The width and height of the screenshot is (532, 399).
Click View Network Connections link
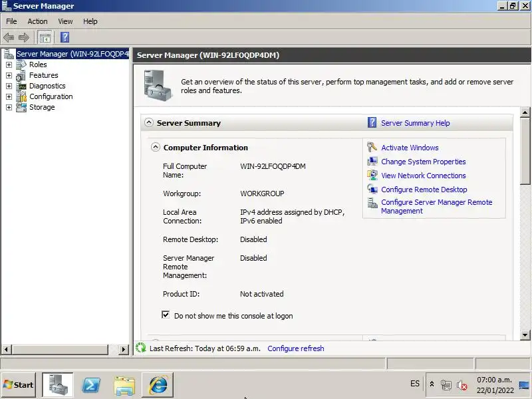coord(424,176)
